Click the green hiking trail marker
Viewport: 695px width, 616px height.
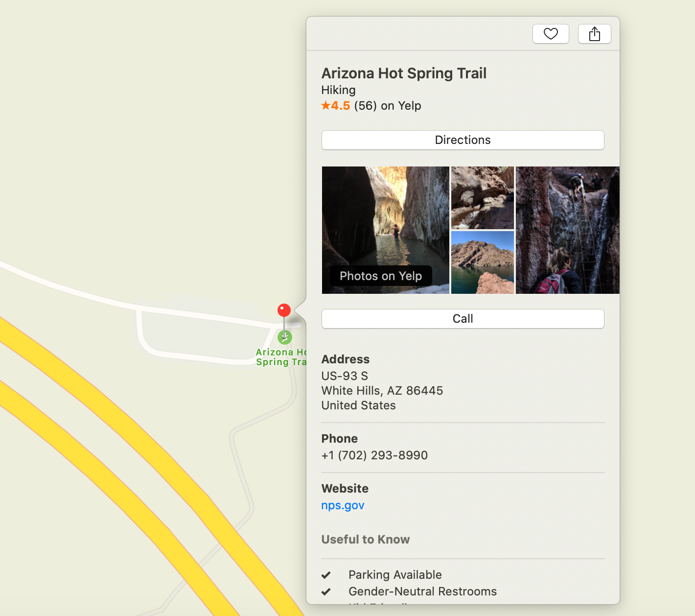285,337
